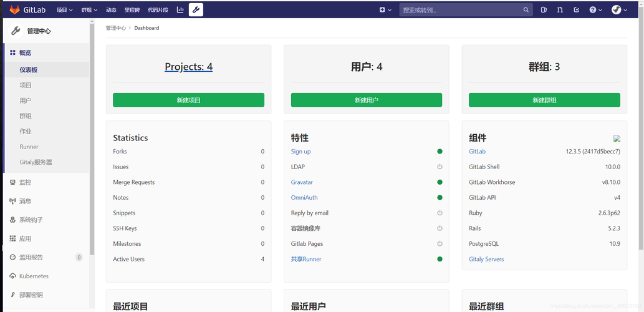Click the 容器镜像库 power-off status icon
The width and height of the screenshot is (644, 312).
[x=440, y=228]
